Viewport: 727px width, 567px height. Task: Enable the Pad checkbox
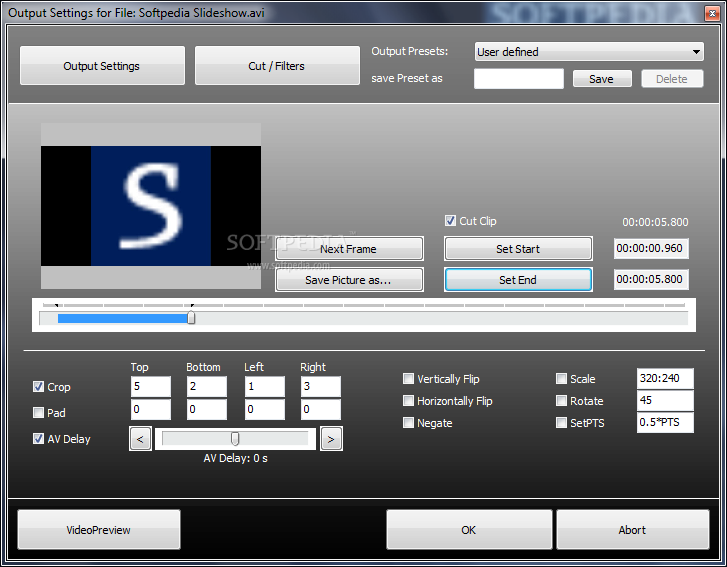38,412
